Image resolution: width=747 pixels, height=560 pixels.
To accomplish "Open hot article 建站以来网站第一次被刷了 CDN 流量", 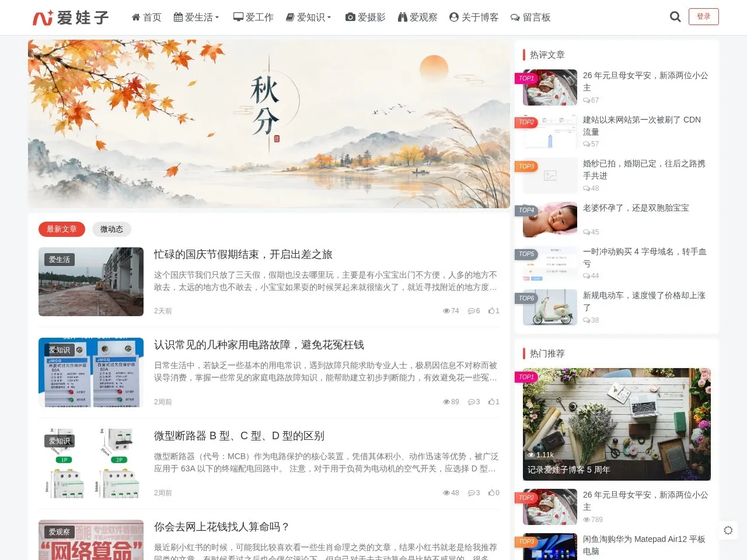I will click(642, 125).
